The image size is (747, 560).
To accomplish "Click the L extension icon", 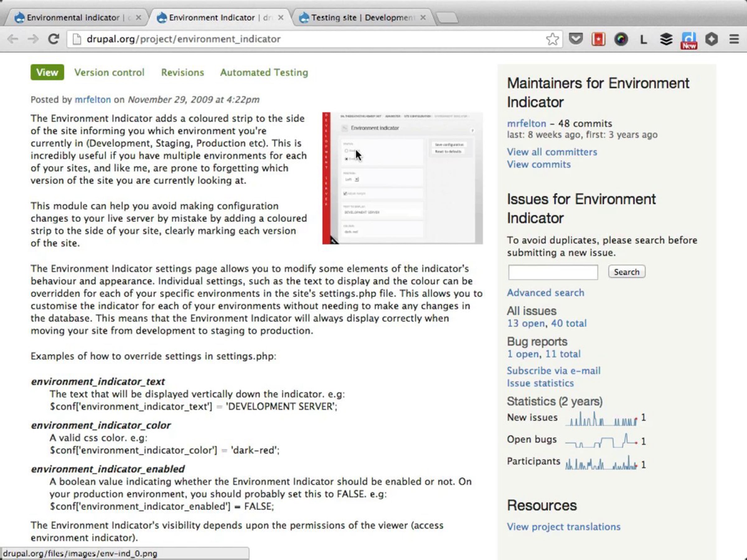I will 643,40.
